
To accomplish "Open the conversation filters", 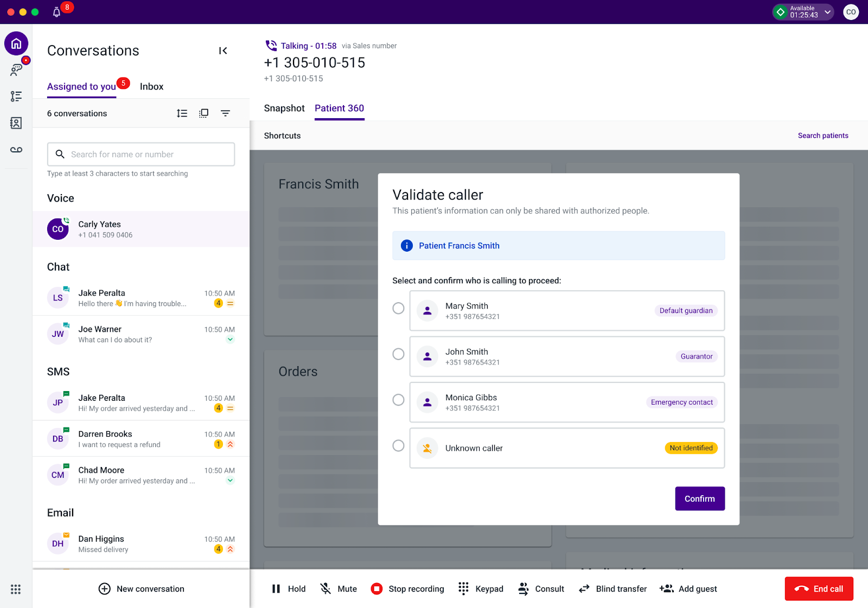I will (226, 113).
